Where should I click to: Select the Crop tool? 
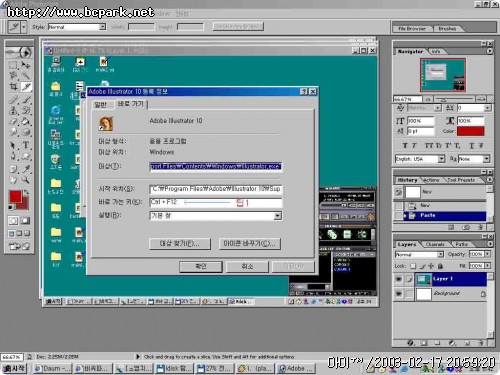pos(13,87)
